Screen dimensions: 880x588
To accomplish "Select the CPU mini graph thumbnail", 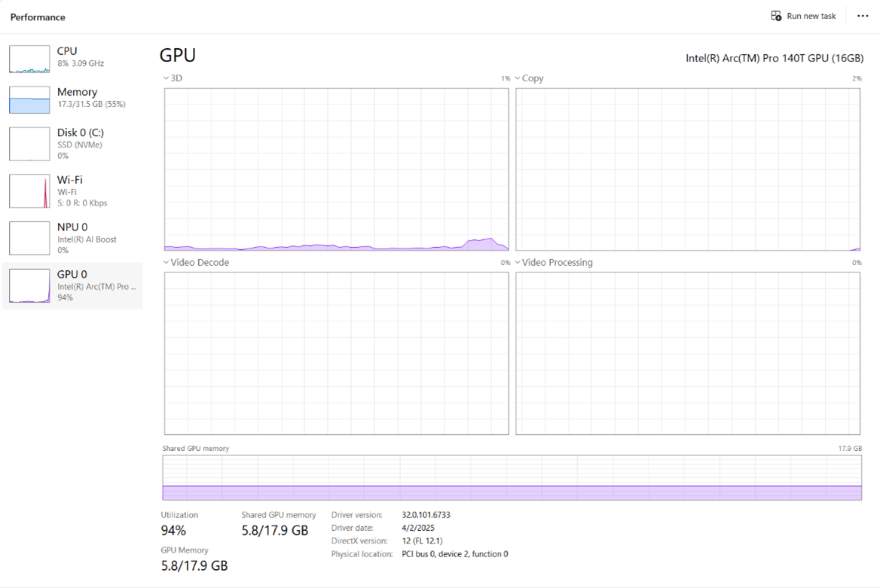I will 29,59.
